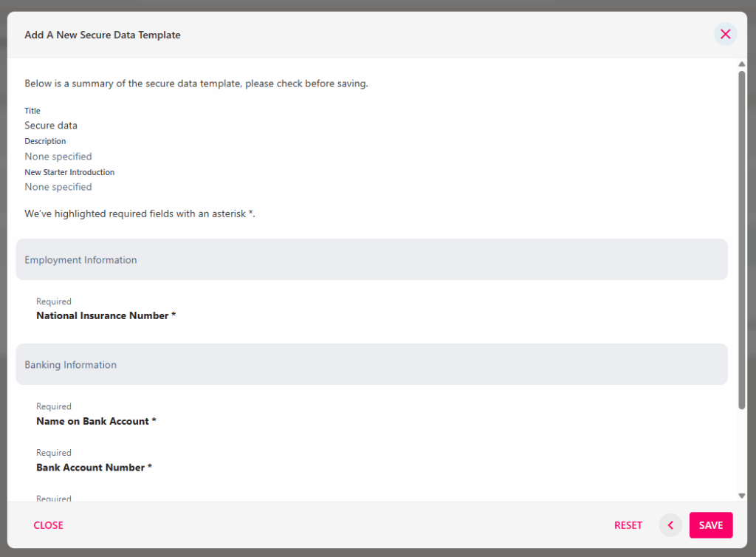Save the secure data template

pos(711,525)
